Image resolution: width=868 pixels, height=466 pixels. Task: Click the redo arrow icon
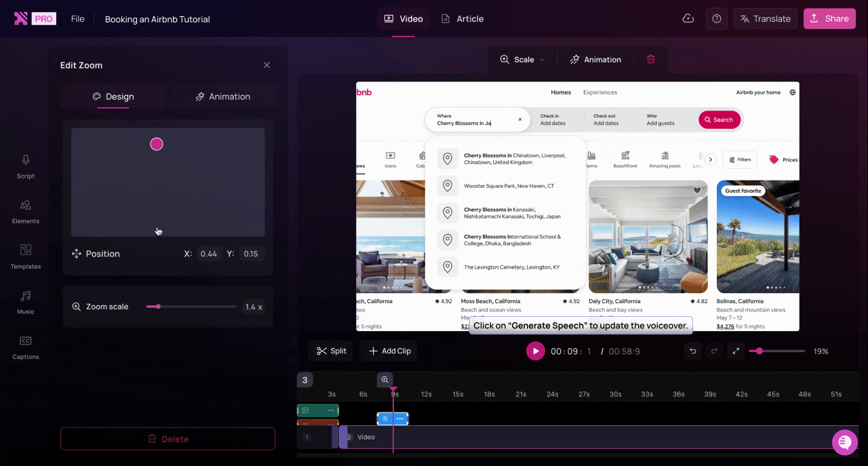(713, 351)
